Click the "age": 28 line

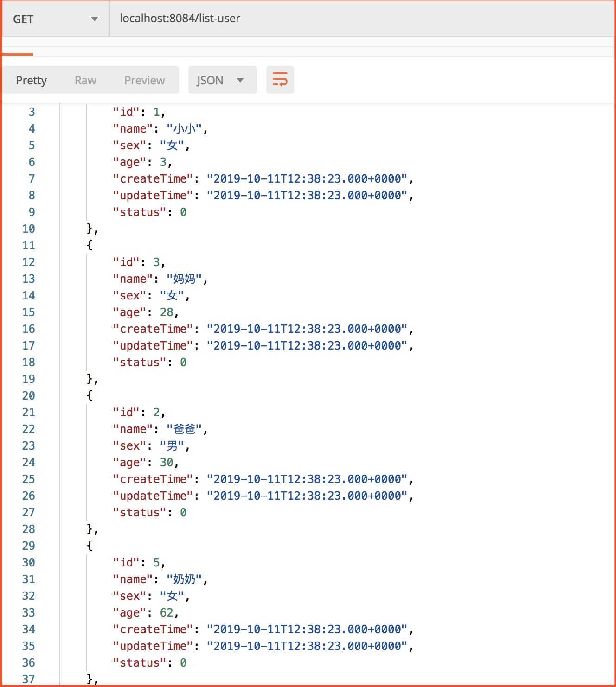(146, 312)
